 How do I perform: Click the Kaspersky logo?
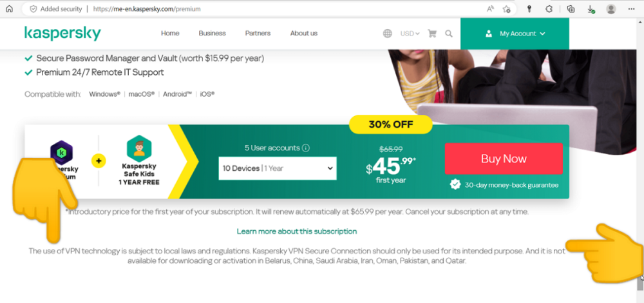click(62, 34)
